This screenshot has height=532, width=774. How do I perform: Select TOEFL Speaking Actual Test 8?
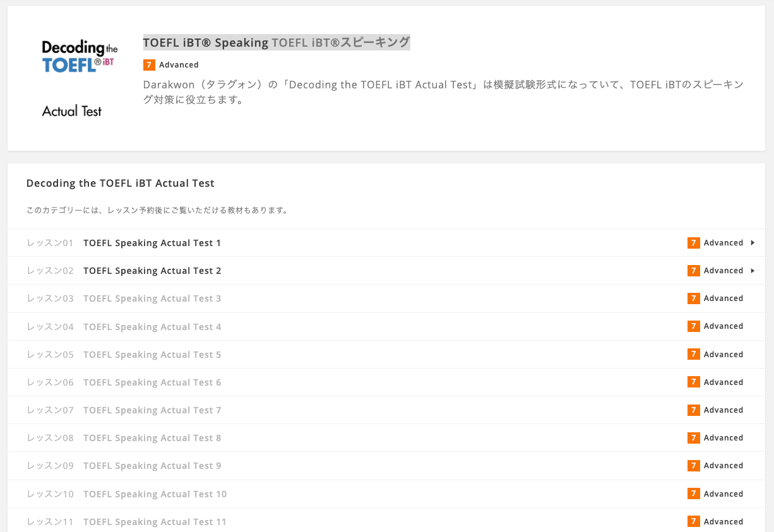coord(152,438)
